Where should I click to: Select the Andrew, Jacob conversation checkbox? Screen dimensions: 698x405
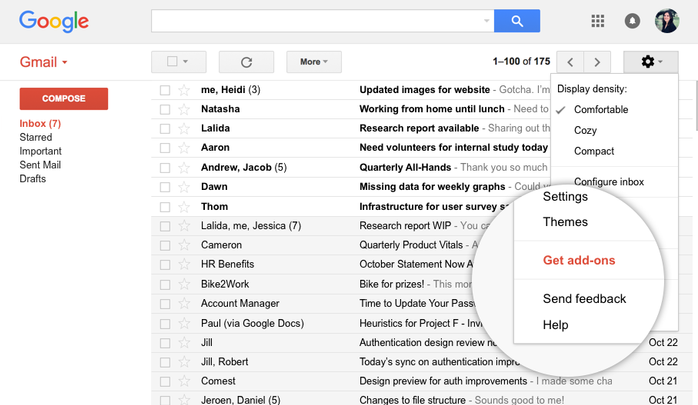[x=165, y=168]
